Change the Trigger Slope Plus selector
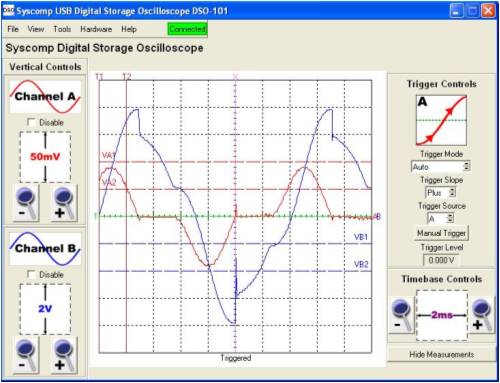Screen dimensions: 500x383 (440, 192)
